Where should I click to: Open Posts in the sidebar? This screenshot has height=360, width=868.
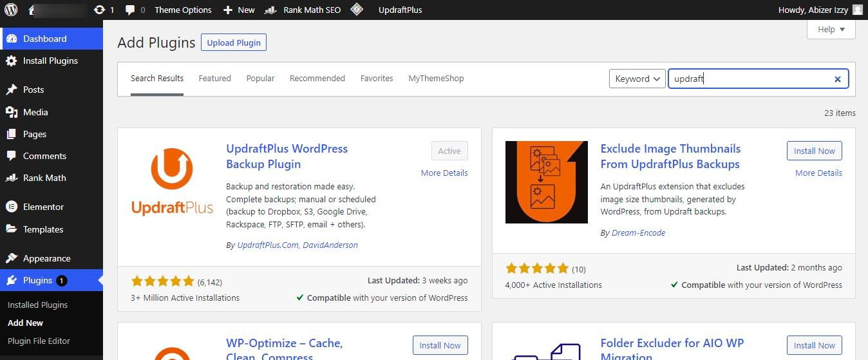[52, 90]
